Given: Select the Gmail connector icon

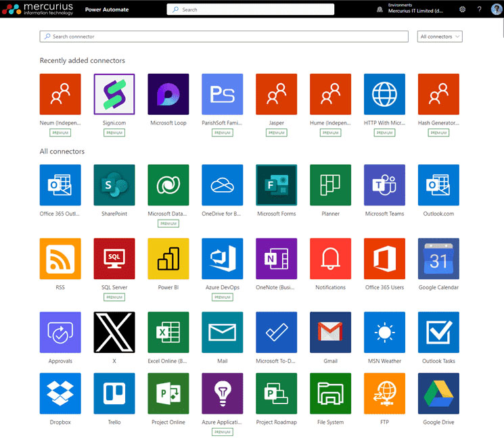Looking at the screenshot, I should pos(330,333).
